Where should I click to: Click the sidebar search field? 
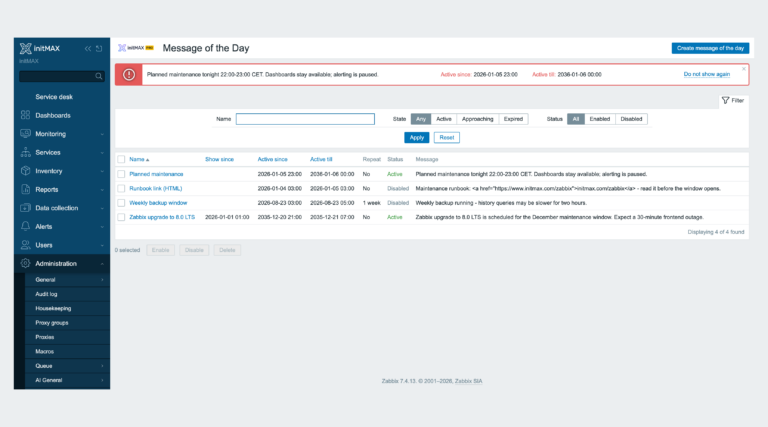coord(62,76)
